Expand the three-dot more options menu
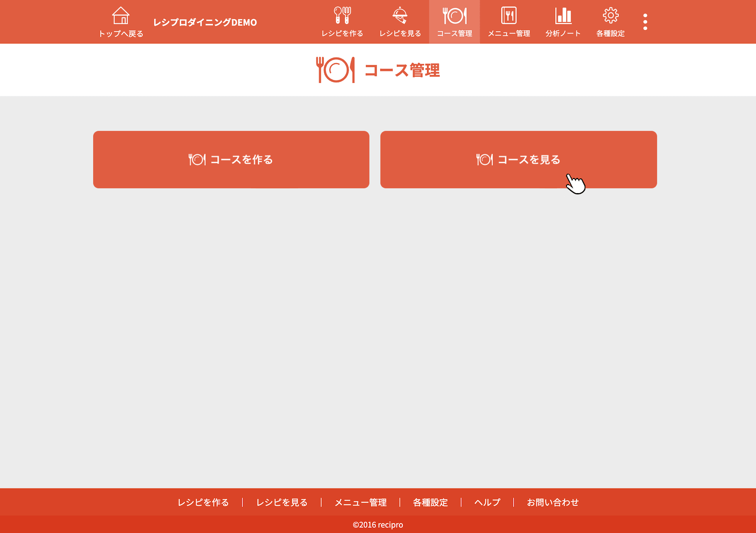756x533 pixels. [645, 22]
